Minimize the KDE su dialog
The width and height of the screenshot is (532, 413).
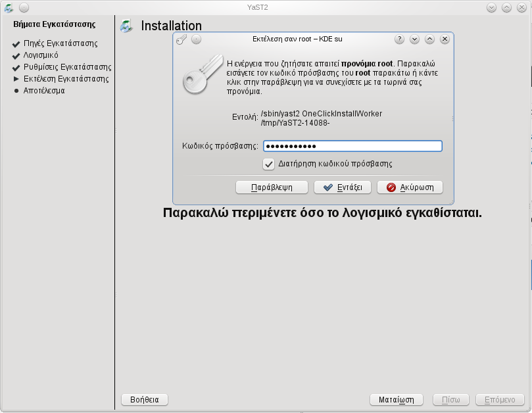[414, 39]
